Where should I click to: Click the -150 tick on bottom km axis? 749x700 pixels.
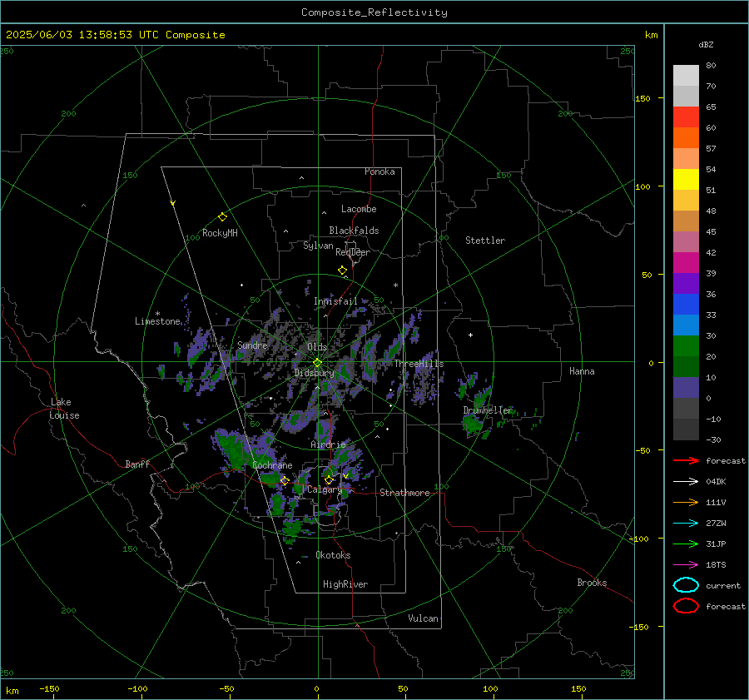pos(49,689)
